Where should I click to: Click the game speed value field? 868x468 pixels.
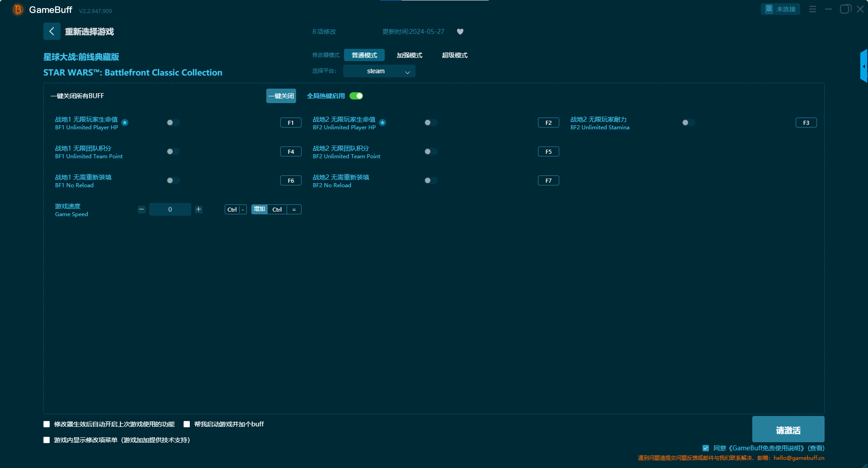170,209
